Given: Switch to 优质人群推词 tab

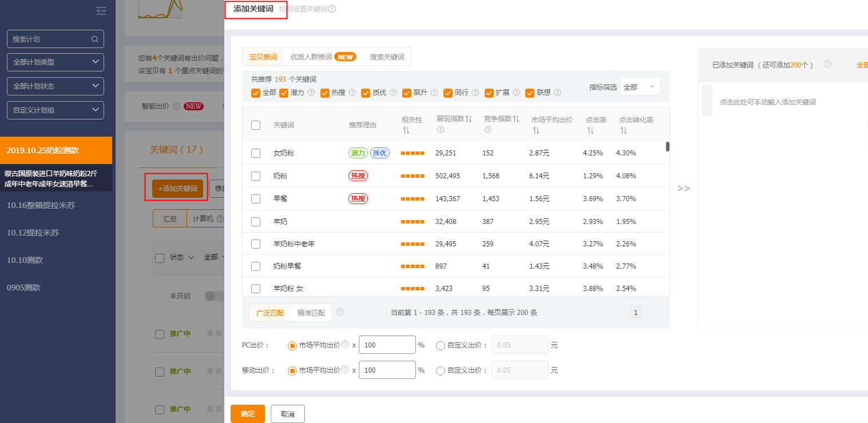Looking at the screenshot, I should click(x=311, y=57).
